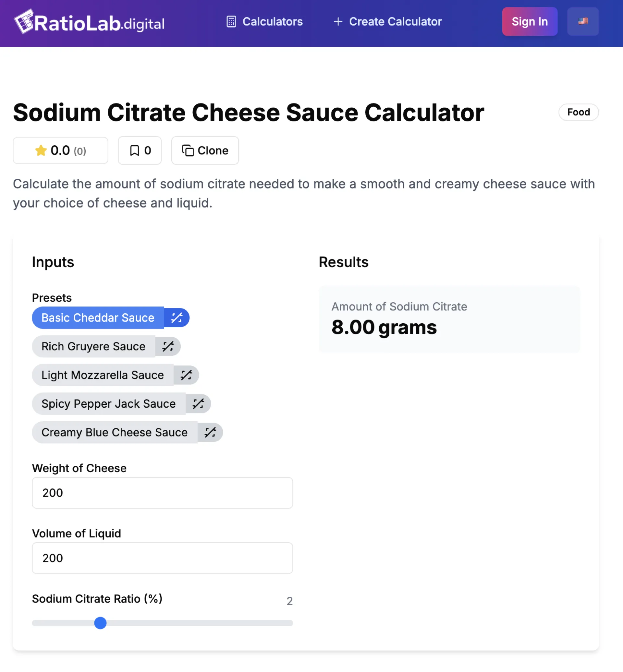Screen dimensions: 623x672
Task: Click the star rating button
Action: [60, 150]
